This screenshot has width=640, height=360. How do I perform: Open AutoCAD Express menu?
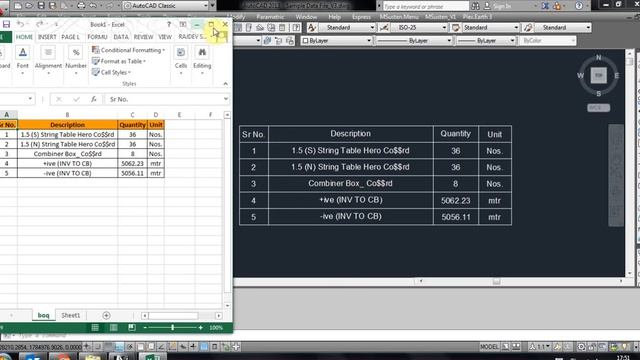pos(361,17)
